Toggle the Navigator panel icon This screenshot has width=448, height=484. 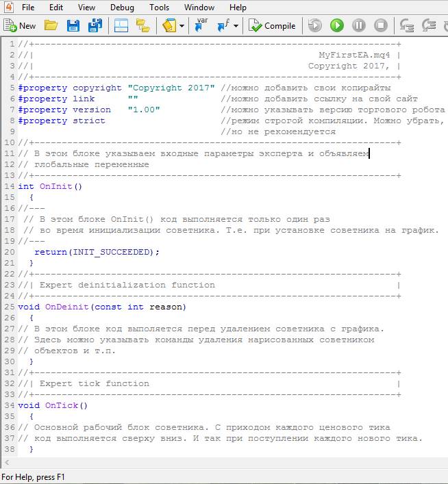pyautogui.click(x=121, y=26)
